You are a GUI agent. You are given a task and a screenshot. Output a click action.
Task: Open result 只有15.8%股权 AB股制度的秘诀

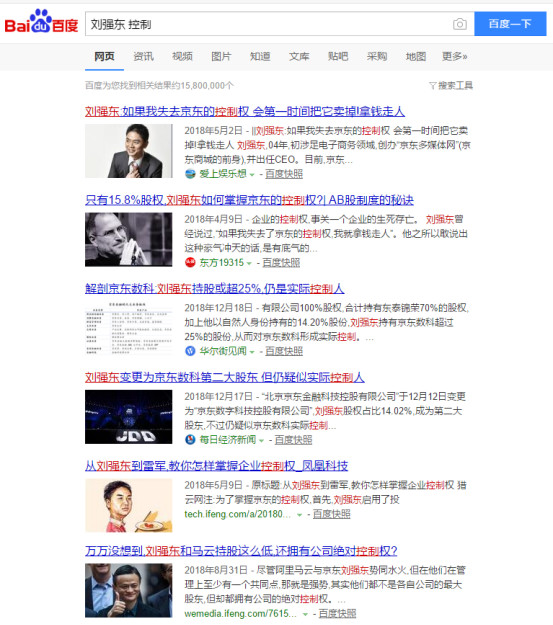pos(249,200)
